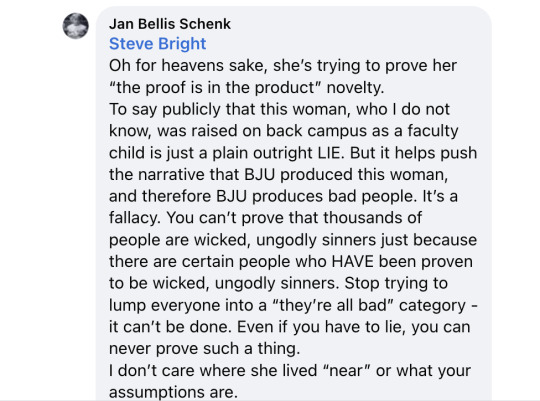Click the quoted phrase "they're all bad"
The image size is (540, 401).
(333, 305)
